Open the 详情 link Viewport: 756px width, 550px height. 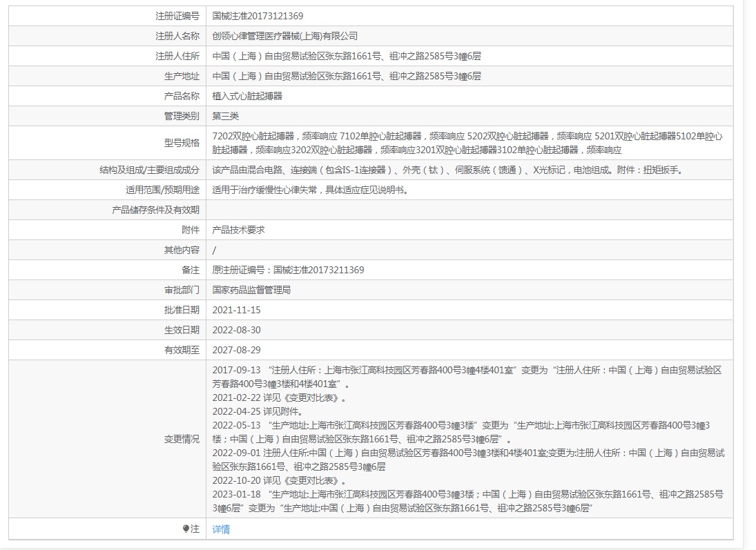point(221,529)
